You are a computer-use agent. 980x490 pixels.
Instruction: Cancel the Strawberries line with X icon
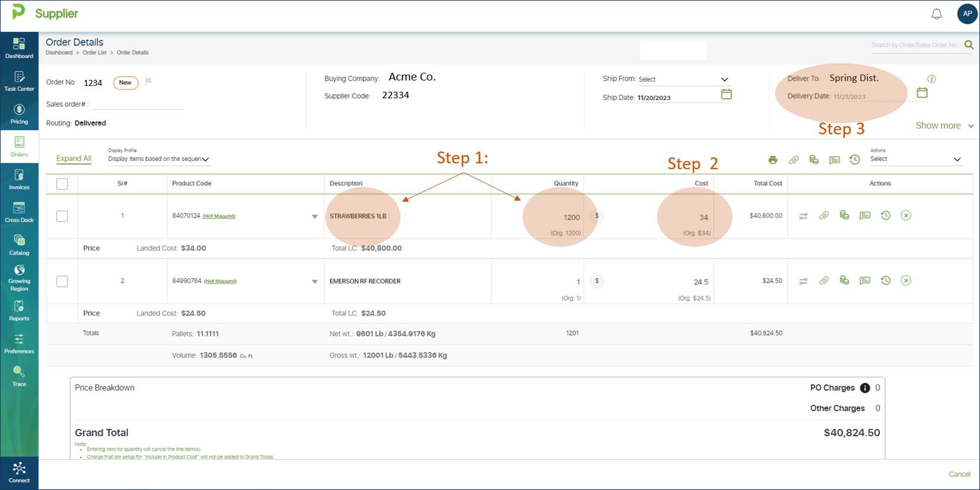(x=906, y=215)
